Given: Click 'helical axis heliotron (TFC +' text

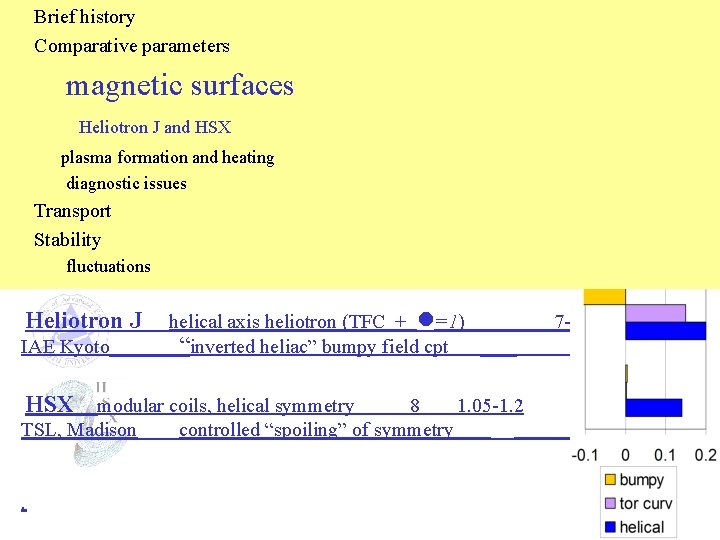Looking at the screenshot, I should click(287, 321).
